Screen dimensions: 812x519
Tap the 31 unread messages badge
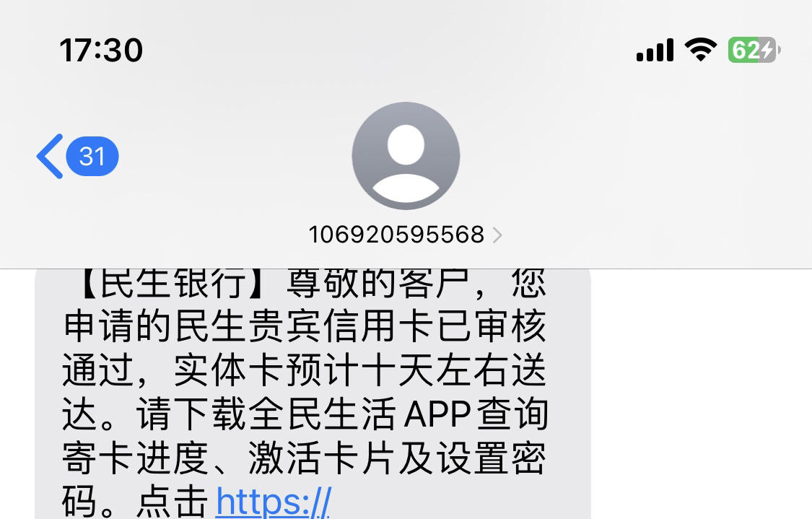coord(92,156)
